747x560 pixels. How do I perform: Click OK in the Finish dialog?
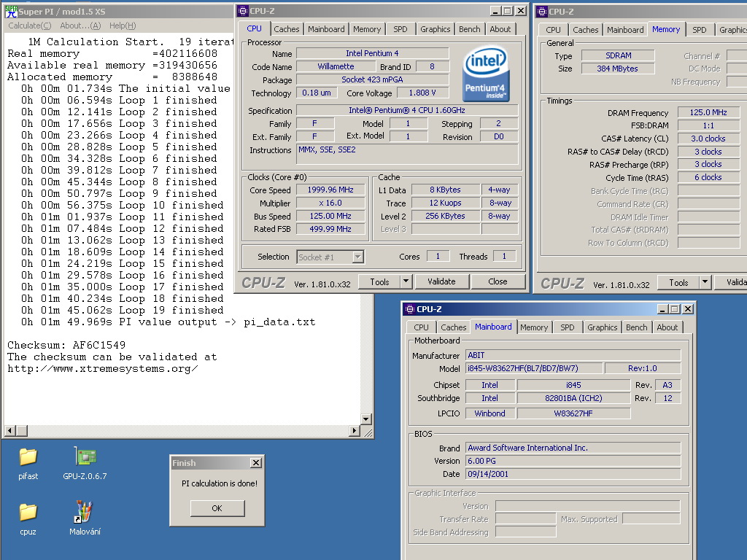[217, 508]
